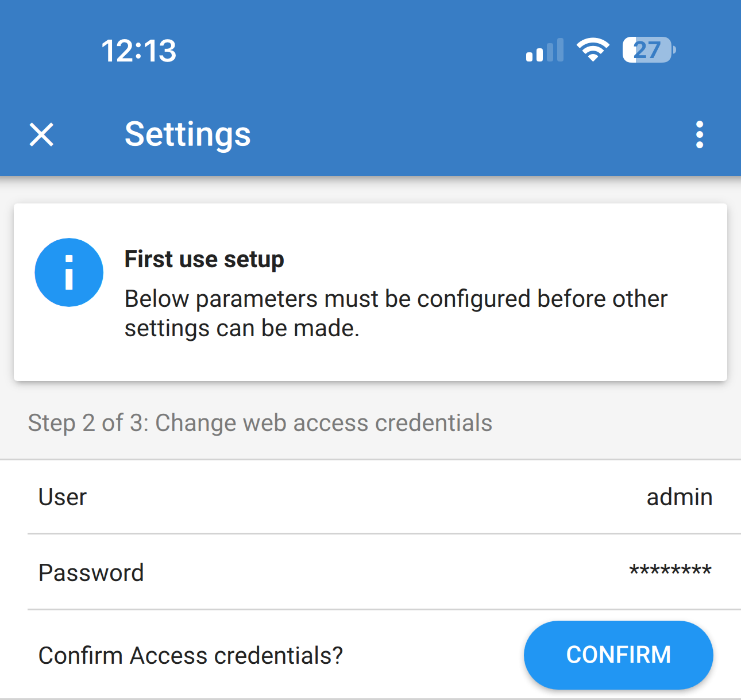Tap the 'Confirm Access credentials?' label

tap(190, 656)
